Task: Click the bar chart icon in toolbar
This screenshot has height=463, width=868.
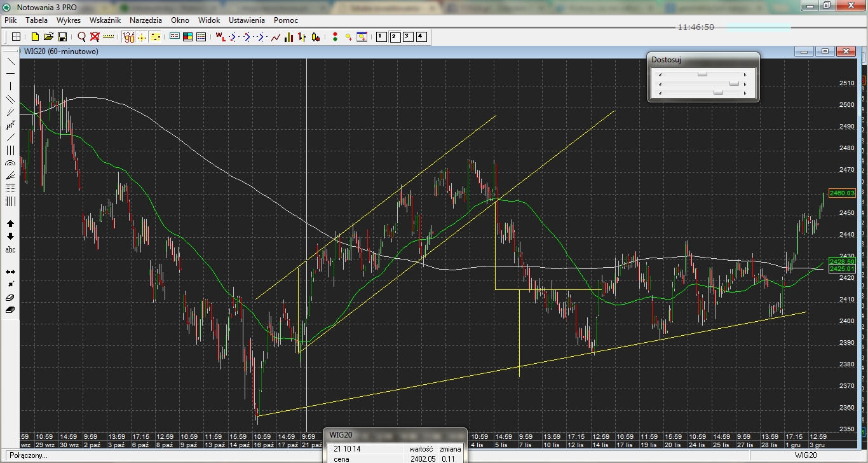Action: [x=289, y=37]
